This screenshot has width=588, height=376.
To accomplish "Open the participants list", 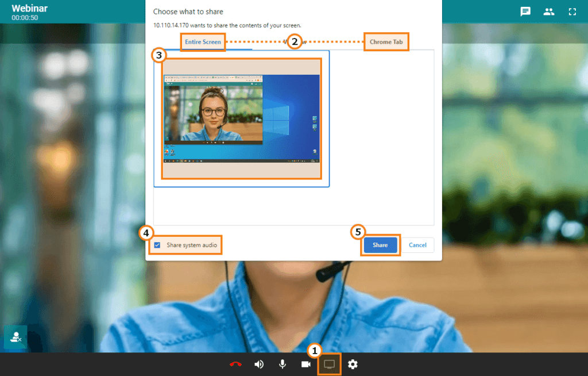I will coord(548,11).
